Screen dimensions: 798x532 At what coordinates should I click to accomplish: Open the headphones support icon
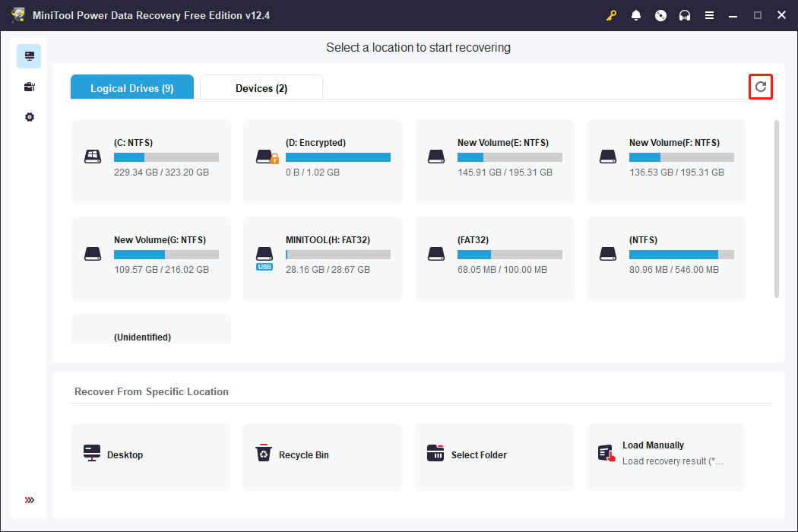tap(685, 15)
